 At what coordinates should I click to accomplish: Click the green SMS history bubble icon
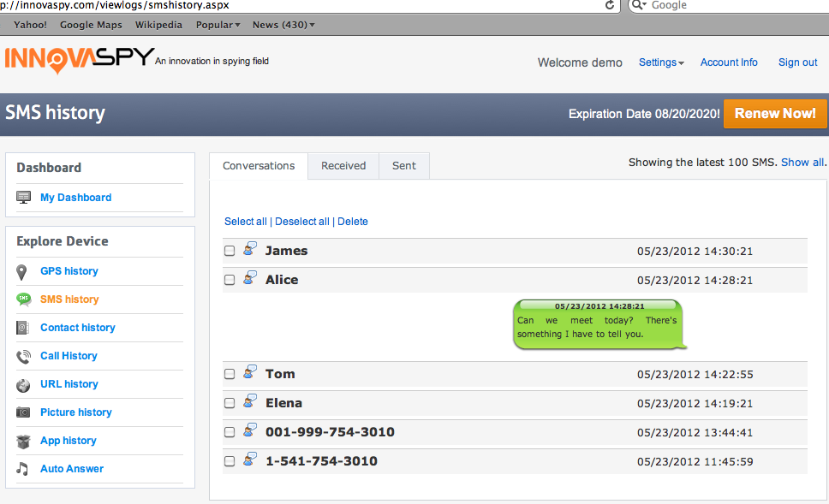23,299
